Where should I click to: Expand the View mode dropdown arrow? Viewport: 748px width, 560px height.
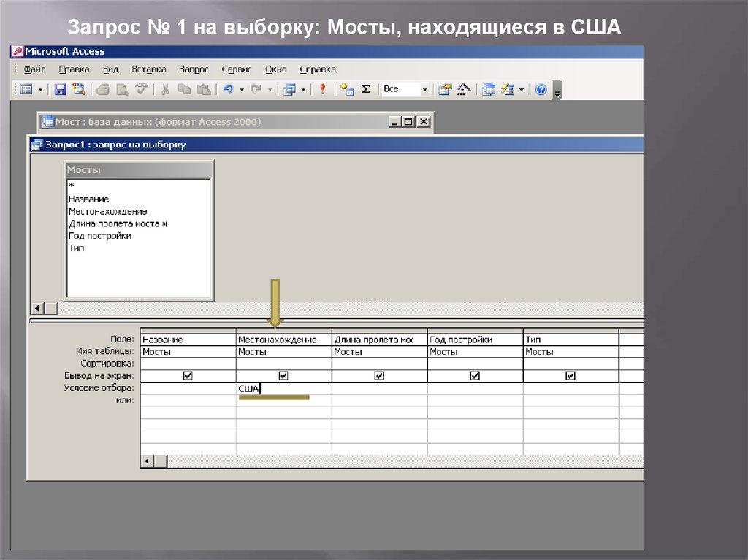(41, 89)
